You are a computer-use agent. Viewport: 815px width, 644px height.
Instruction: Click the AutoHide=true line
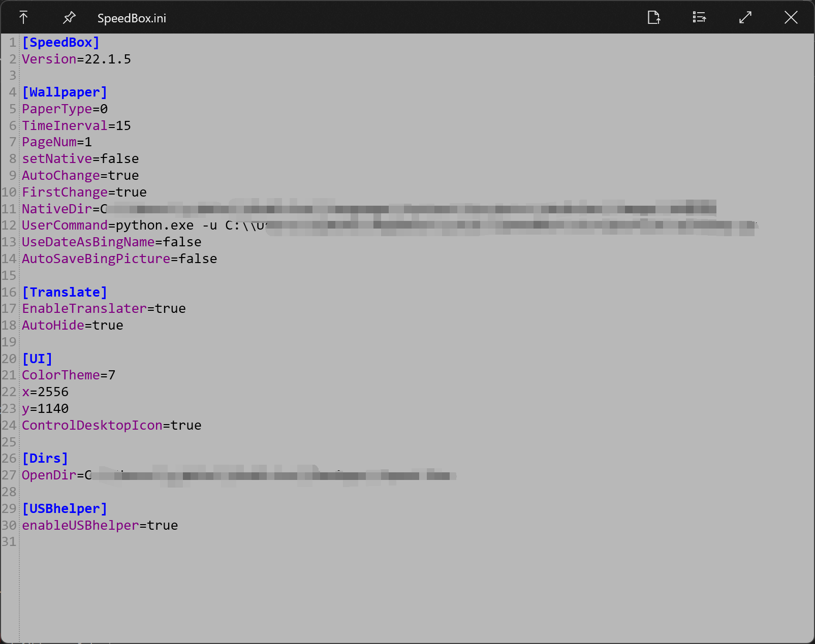(x=73, y=326)
